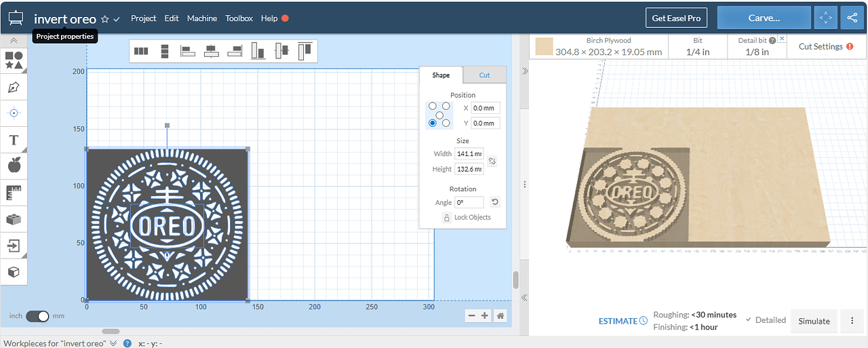The image size is (868, 348).
Task: Click the saved checkmark next to title
Action: pyautogui.click(x=116, y=19)
